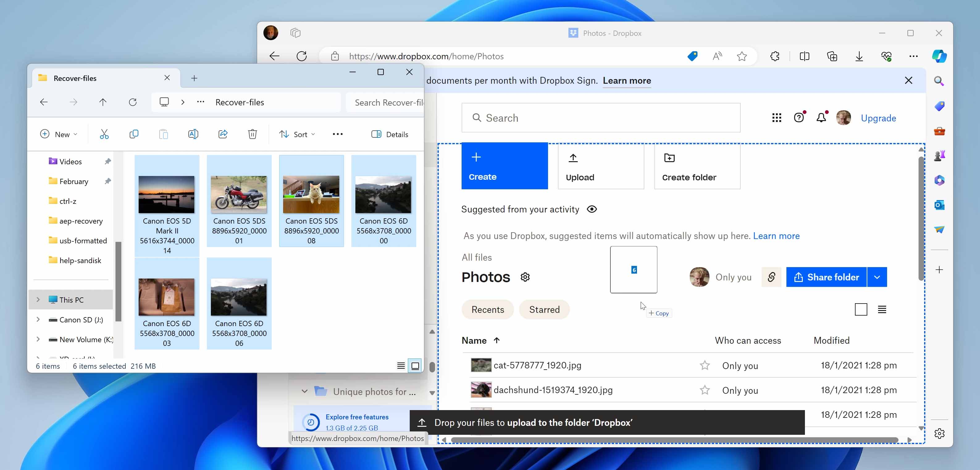Click the Cut icon in File Explorer toolbar
The width and height of the screenshot is (980, 470).
pos(104,134)
